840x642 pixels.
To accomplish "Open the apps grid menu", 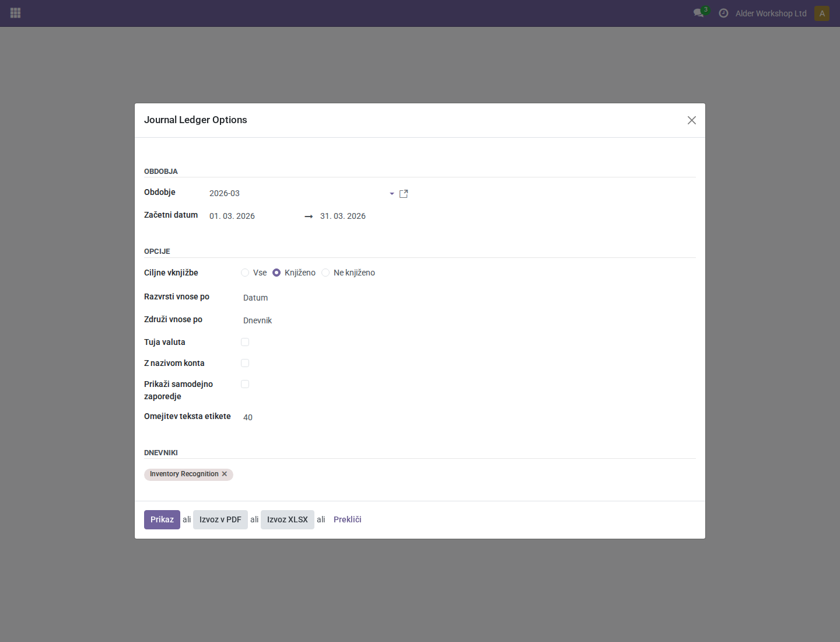I will click(16, 13).
